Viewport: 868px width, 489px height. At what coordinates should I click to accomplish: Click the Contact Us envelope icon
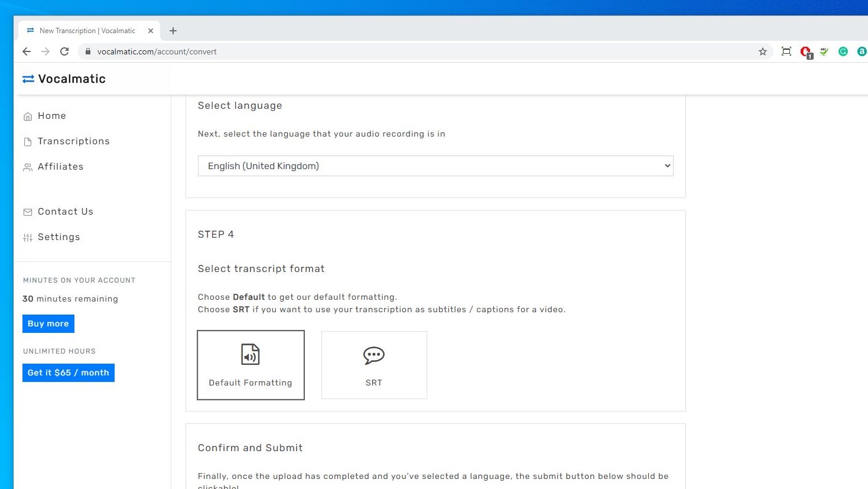(x=28, y=212)
